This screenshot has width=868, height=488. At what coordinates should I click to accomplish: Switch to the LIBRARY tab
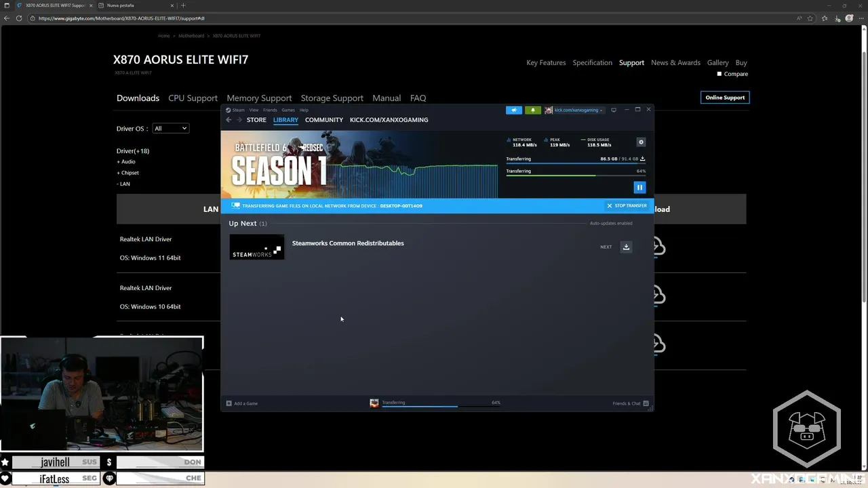tap(285, 120)
